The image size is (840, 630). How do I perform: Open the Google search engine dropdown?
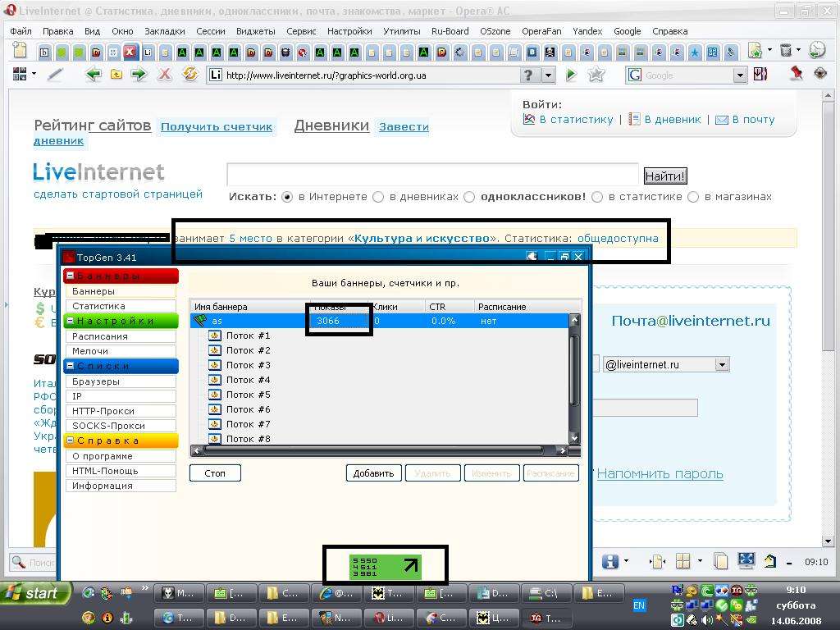[740, 75]
